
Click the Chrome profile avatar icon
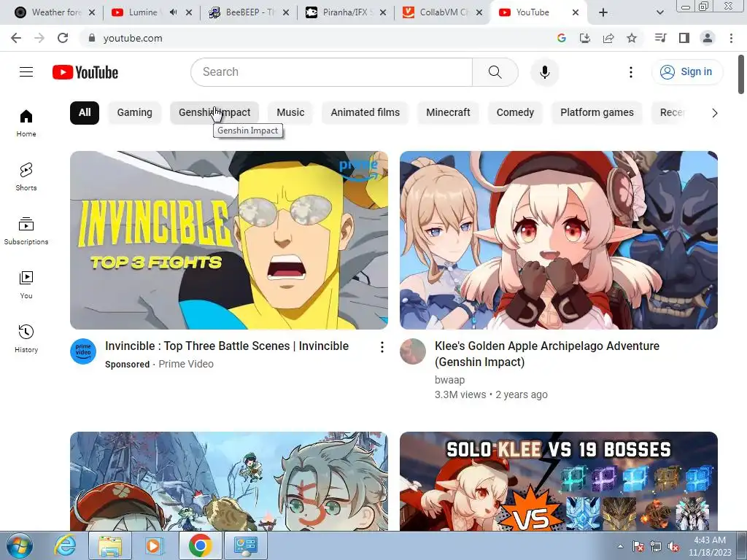coord(708,38)
